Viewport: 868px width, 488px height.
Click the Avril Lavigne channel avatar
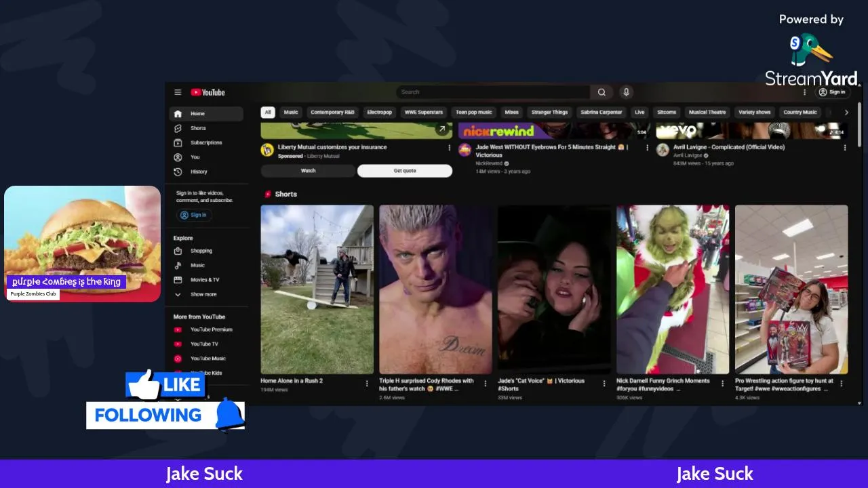(663, 150)
